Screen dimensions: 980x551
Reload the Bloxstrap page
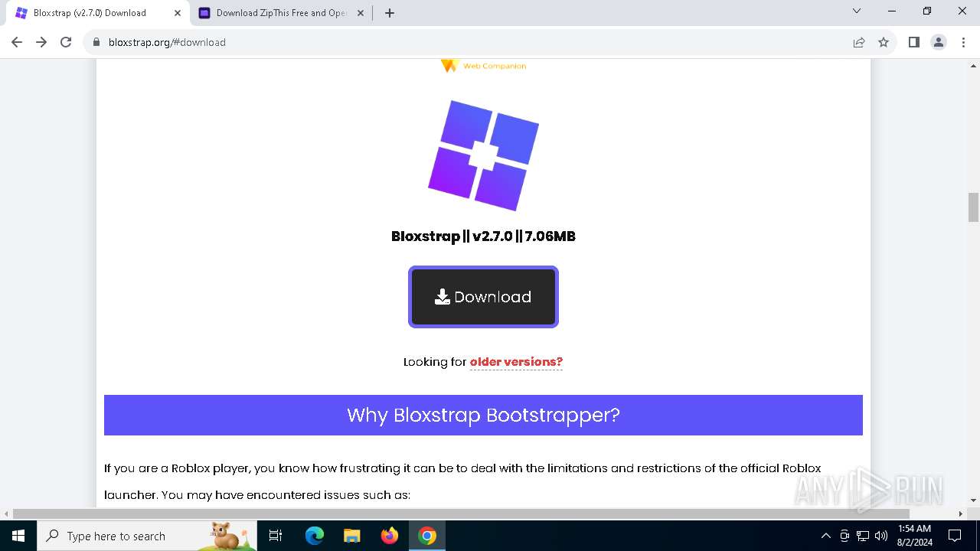[x=66, y=42]
